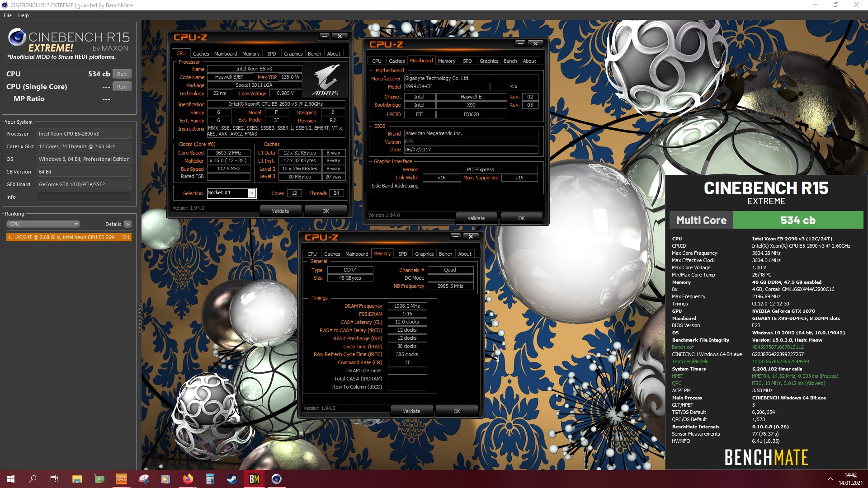Click Validate in Memory CPU-Z window

point(411,411)
